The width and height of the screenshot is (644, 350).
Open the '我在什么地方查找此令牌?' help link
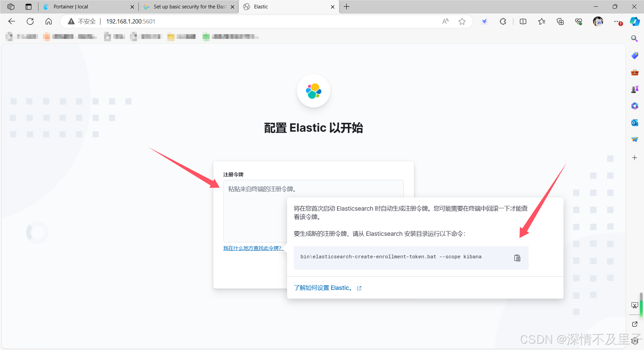point(252,248)
